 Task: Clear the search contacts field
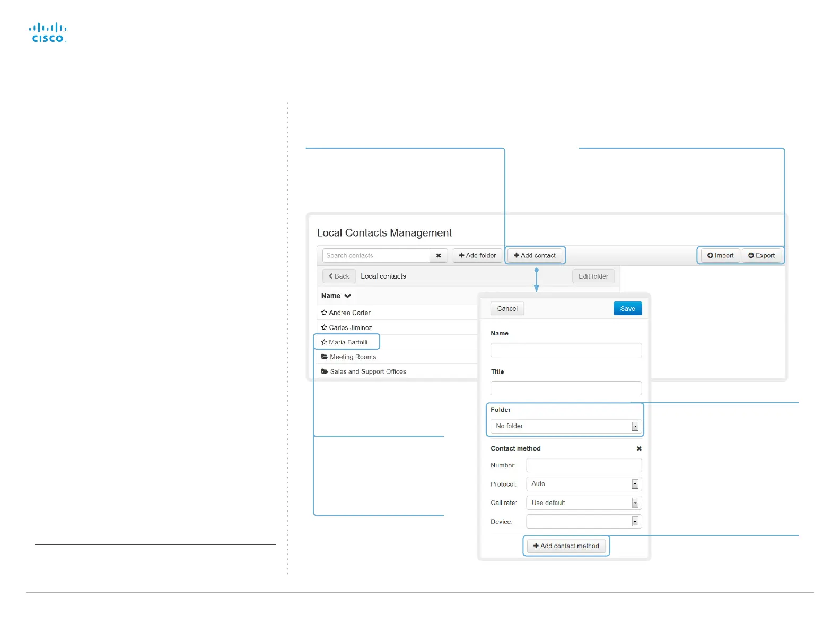pos(439,256)
